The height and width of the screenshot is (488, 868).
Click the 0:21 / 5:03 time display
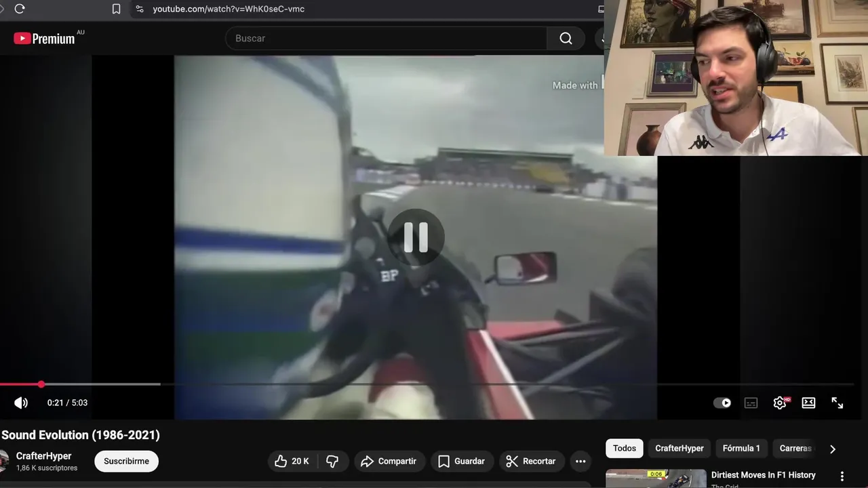67,403
